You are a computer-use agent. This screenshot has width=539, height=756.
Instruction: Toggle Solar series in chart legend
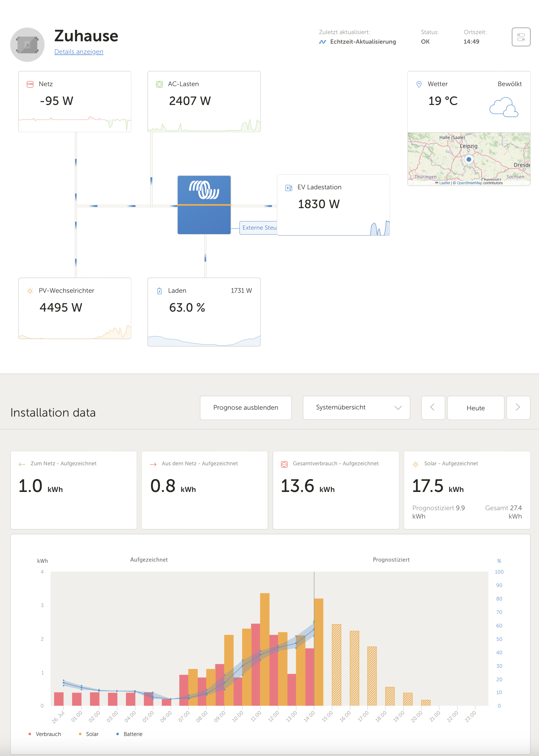click(x=89, y=734)
